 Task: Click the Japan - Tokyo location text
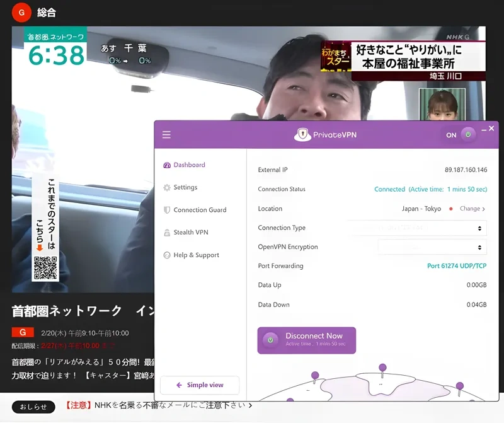[421, 209]
